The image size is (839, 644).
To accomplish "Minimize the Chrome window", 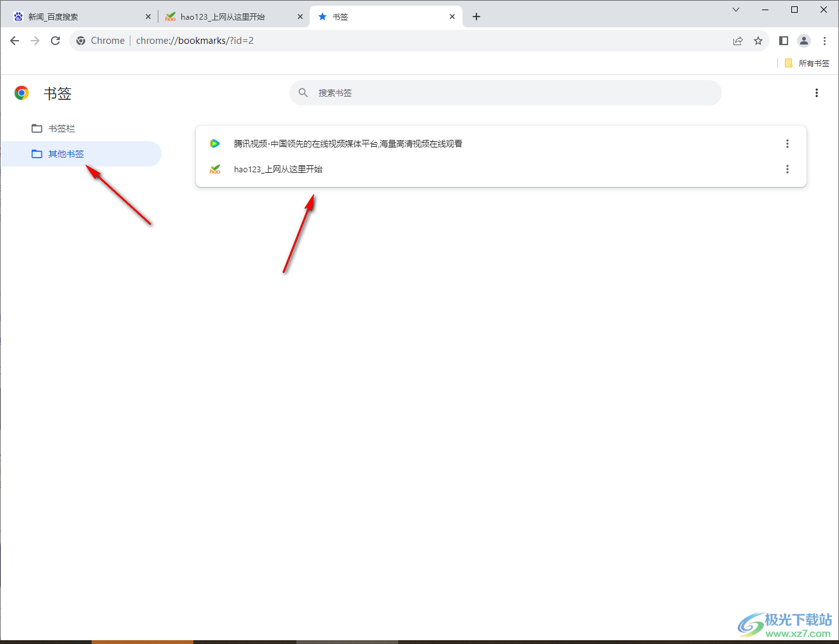I will coord(765,10).
